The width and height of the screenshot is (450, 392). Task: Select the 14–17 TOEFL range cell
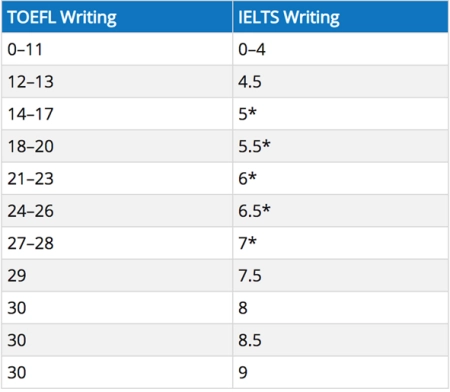117,114
